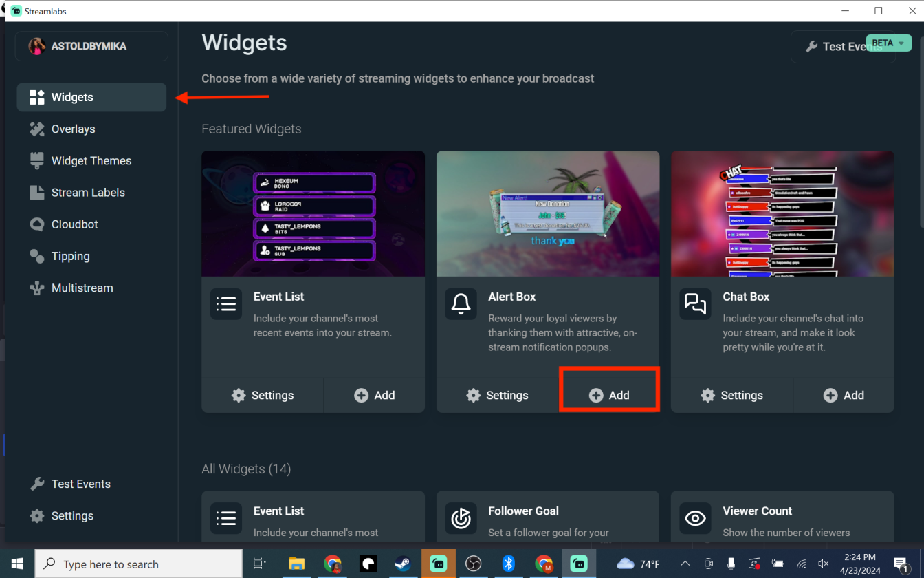Screen dimensions: 924x578
Task: Click the Viewer Count eye icon
Action: (695, 518)
